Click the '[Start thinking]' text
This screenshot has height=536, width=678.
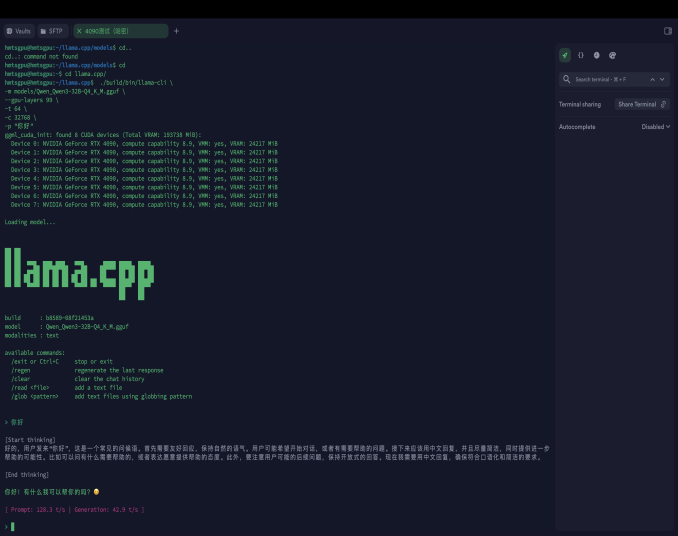tap(30, 440)
